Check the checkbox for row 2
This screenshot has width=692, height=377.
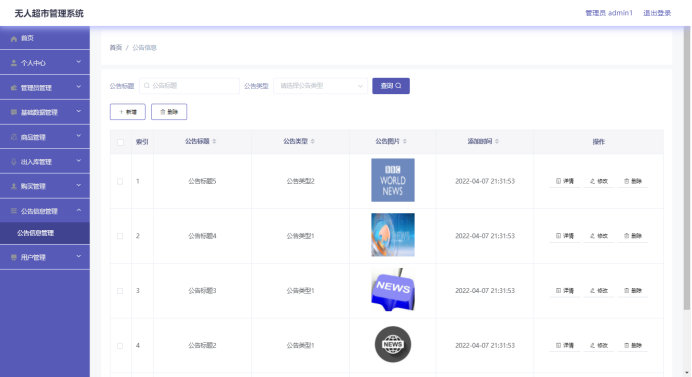120,236
